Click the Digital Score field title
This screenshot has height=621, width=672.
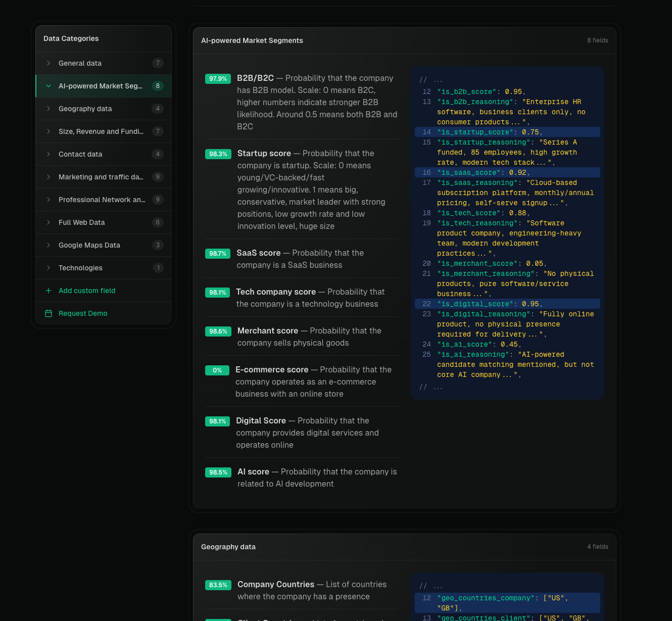pos(261,420)
